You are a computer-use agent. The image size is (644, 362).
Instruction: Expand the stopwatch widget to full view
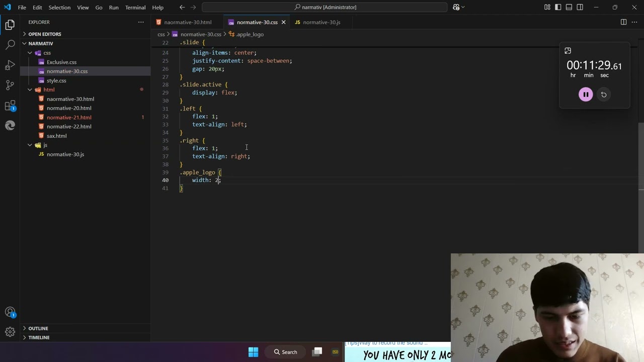pos(568,51)
